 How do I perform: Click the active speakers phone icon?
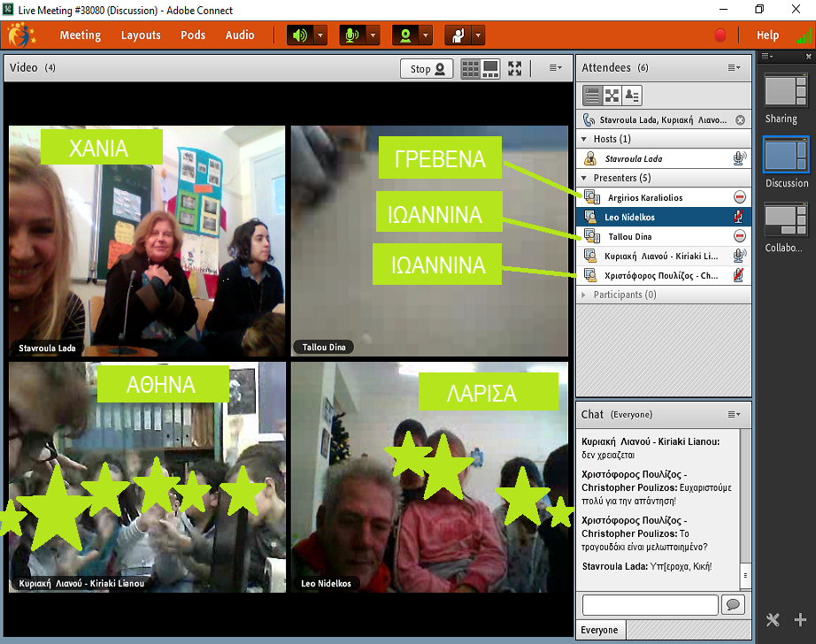[x=589, y=119]
